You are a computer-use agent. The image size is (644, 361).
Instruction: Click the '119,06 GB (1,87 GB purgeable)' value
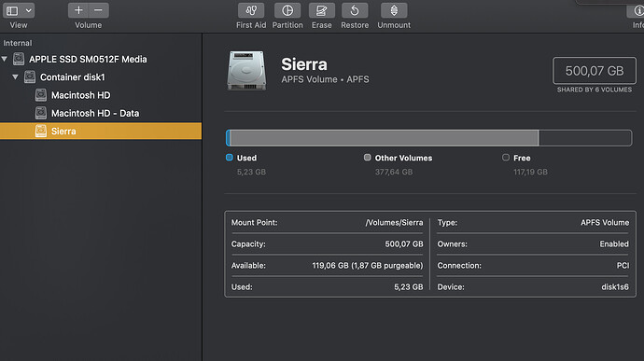click(368, 266)
